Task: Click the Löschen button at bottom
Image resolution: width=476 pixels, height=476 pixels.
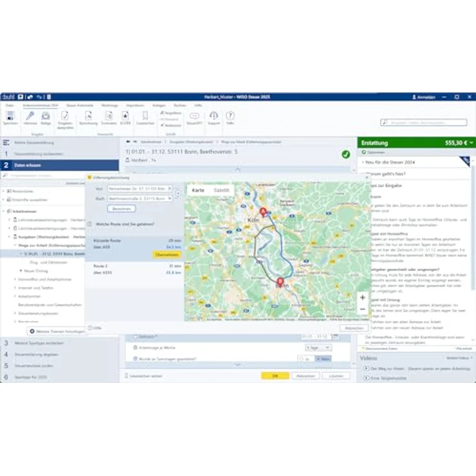Action: click(336, 376)
